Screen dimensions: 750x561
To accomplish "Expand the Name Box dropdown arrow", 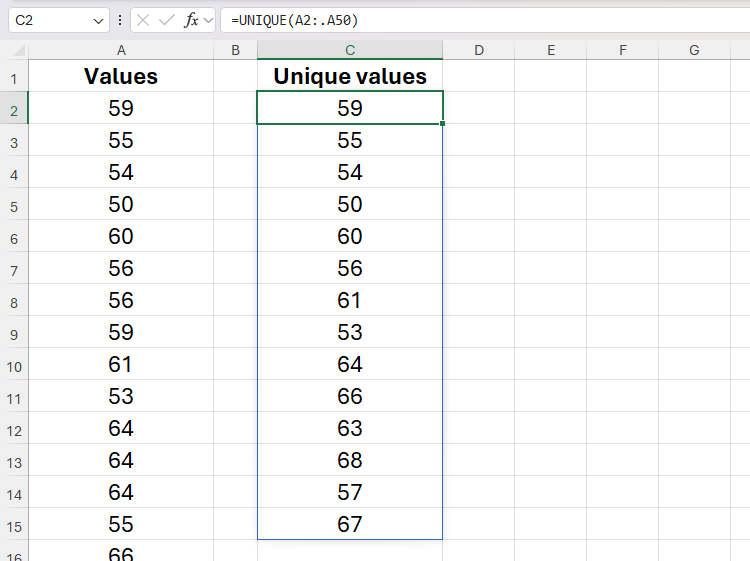I will pyautogui.click(x=98, y=20).
